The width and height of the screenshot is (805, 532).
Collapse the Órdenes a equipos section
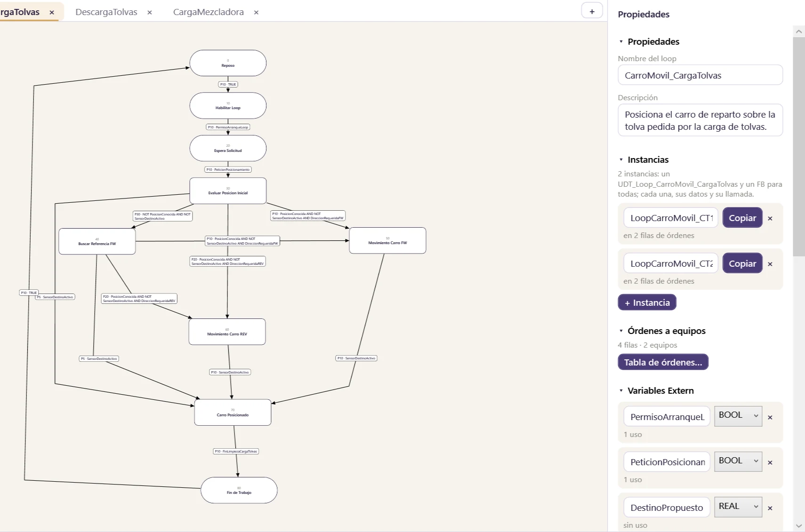pos(621,331)
